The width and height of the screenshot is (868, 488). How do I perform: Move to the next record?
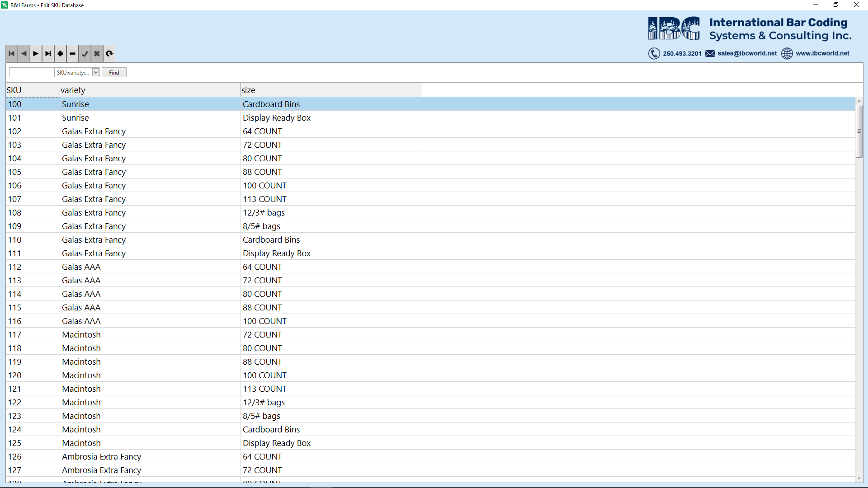(36, 54)
